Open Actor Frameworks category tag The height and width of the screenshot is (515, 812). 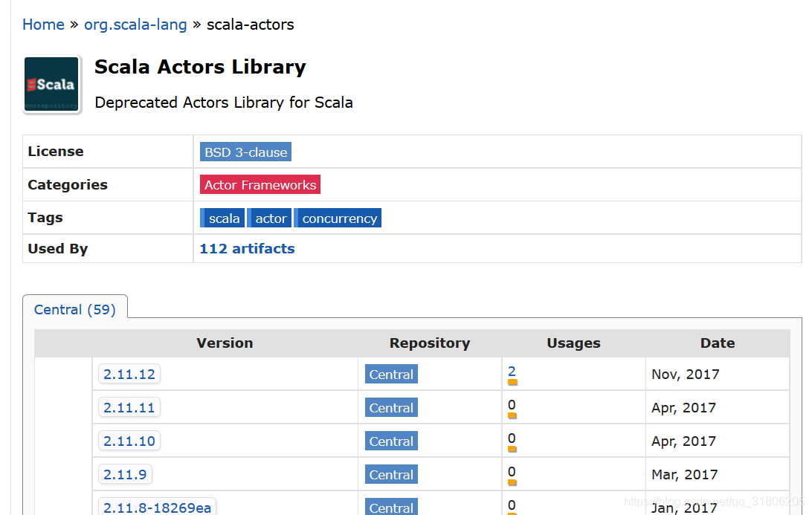tap(260, 185)
